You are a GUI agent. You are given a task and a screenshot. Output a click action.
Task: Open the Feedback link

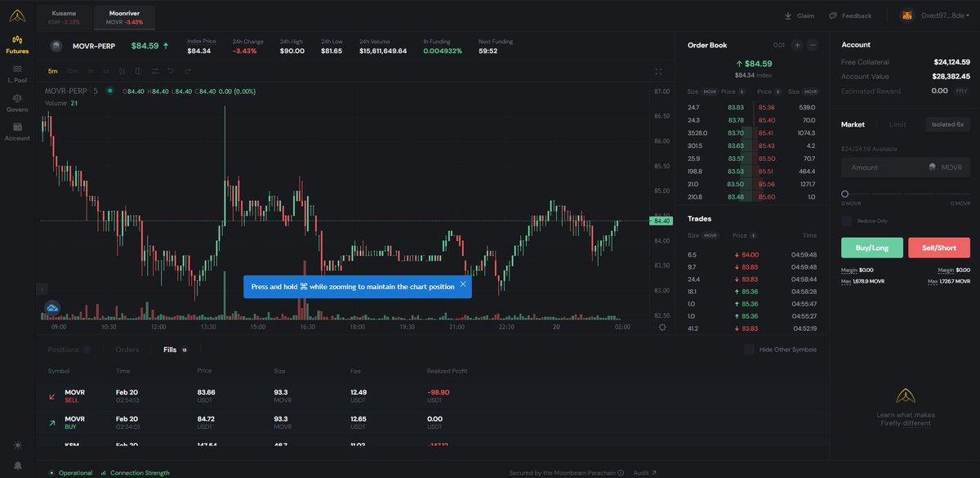[850, 16]
